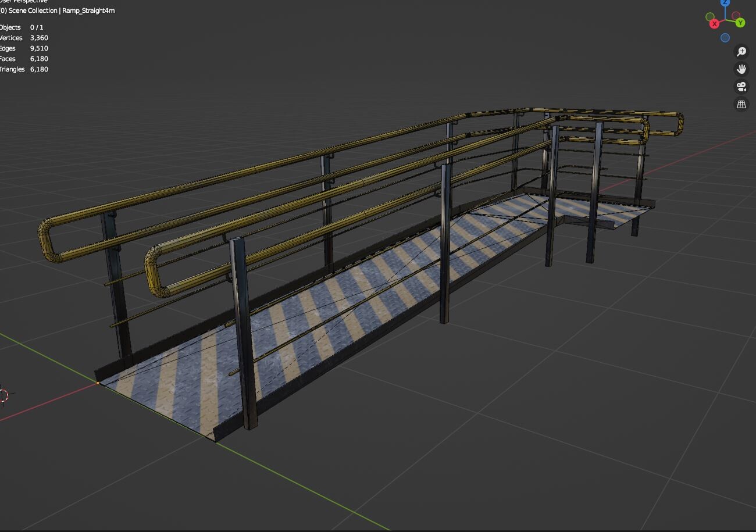This screenshot has height=532, width=756.
Task: Click the green Y axis ball on the gizmo
Action: tap(740, 23)
